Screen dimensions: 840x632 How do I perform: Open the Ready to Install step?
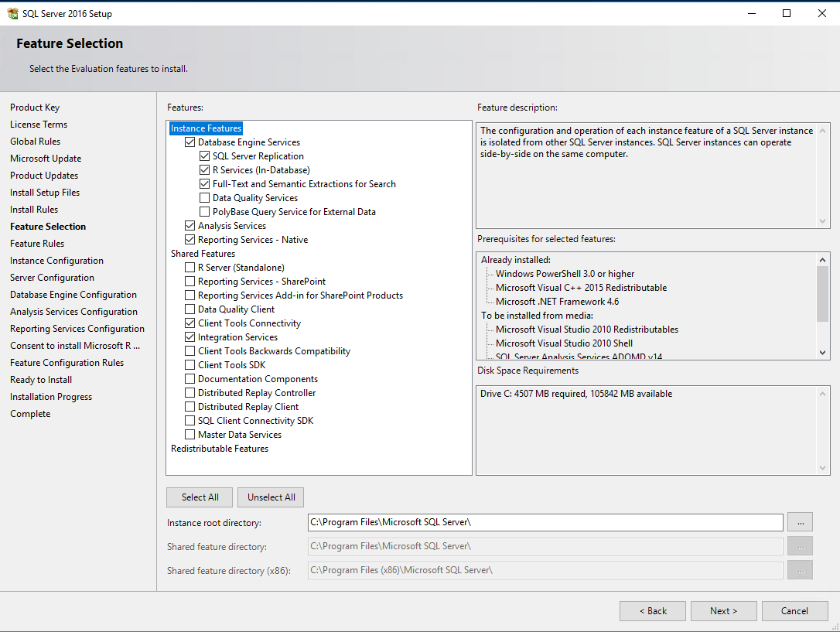[x=41, y=381]
